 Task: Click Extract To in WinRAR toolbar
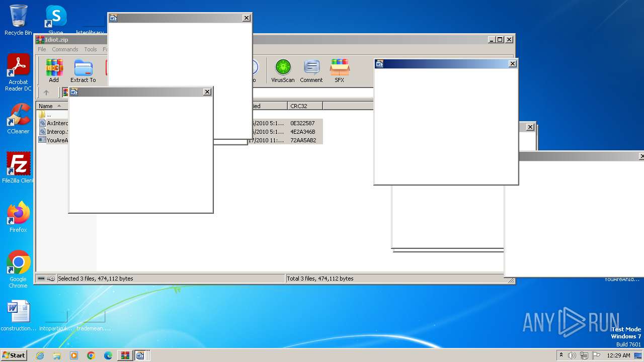click(83, 71)
